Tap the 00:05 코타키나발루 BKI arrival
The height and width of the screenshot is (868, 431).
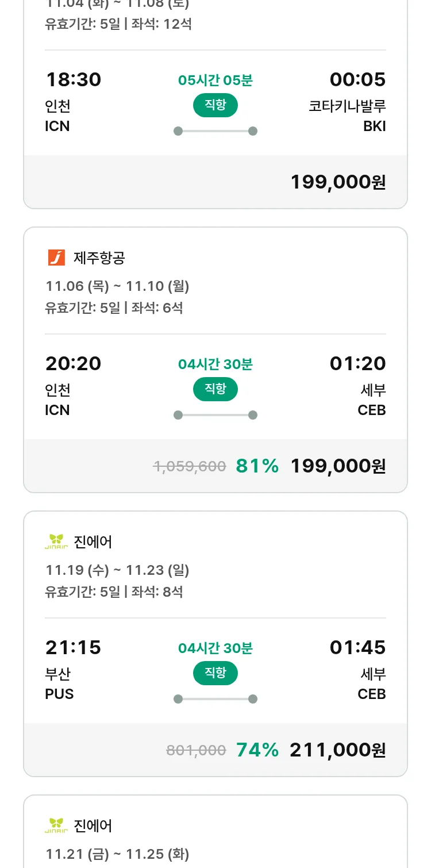pyautogui.click(x=357, y=79)
